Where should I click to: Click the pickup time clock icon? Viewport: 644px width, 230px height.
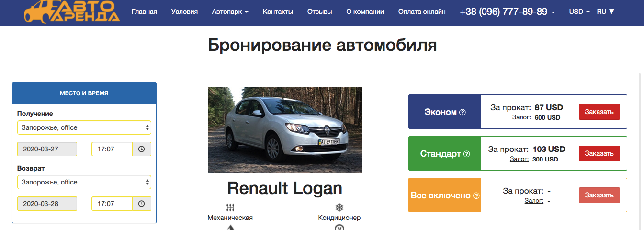(141, 149)
